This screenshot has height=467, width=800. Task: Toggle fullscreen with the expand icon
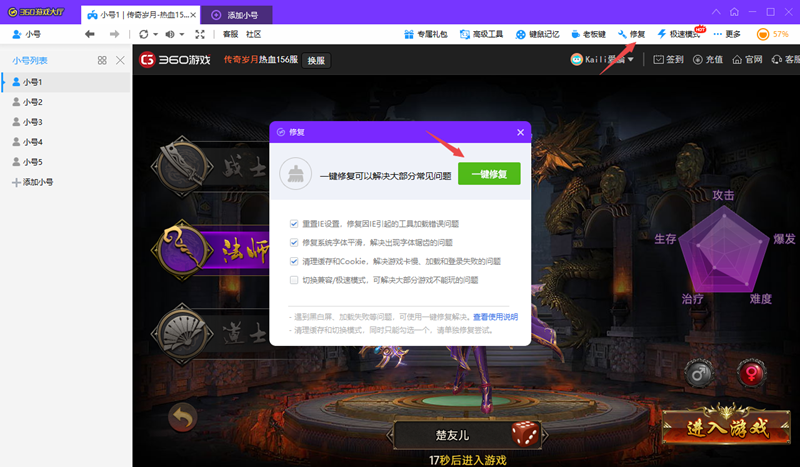coord(200,34)
